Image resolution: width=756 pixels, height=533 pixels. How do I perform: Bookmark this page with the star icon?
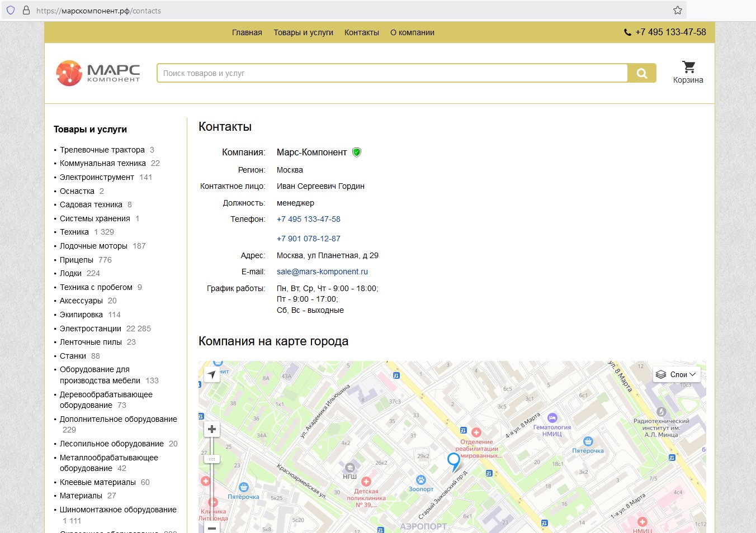coord(678,10)
